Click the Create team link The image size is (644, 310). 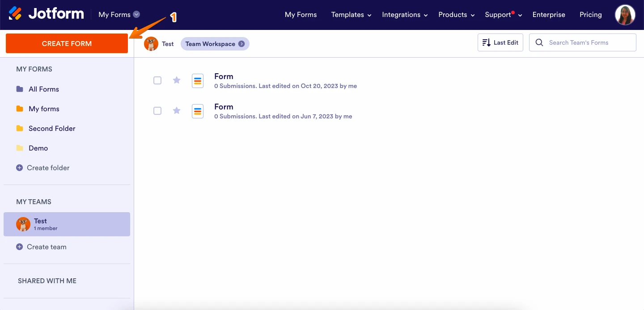click(46, 247)
